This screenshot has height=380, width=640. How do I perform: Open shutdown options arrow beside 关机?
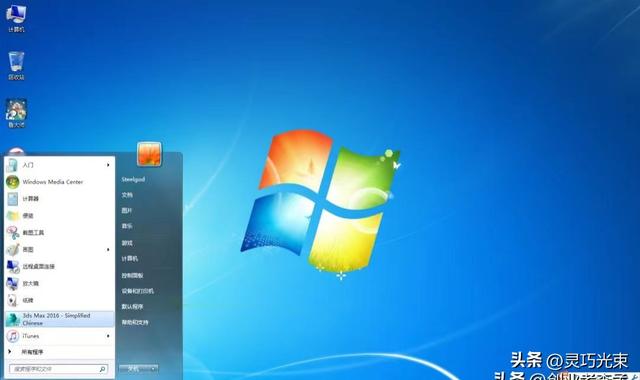[153, 369]
